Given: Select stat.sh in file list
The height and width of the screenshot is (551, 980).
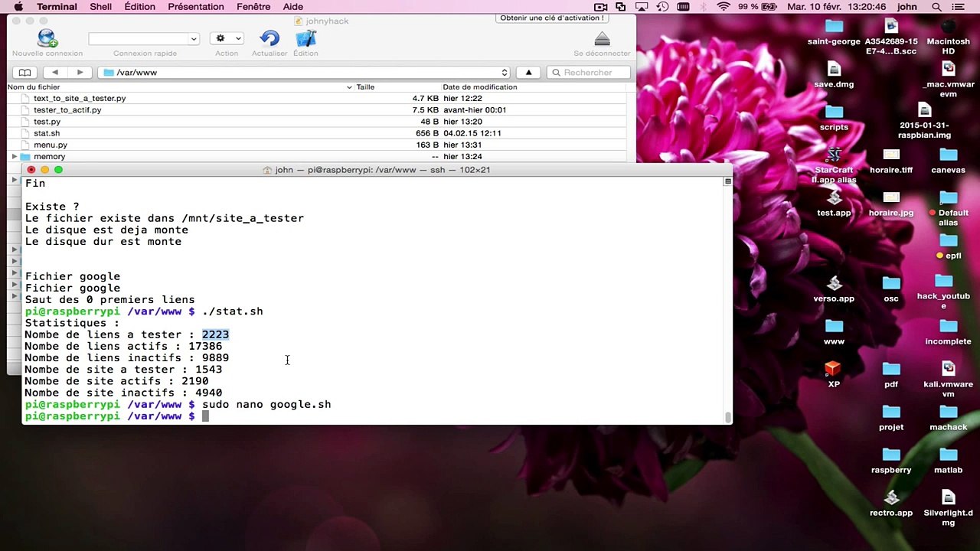Looking at the screenshot, I should (x=47, y=133).
